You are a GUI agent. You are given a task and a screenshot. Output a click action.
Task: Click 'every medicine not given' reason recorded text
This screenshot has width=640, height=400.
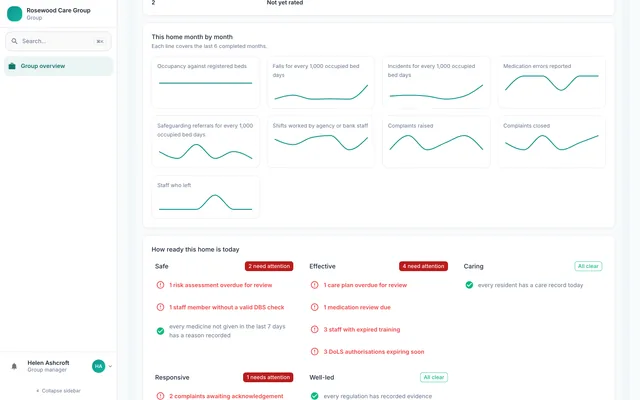tap(227, 331)
